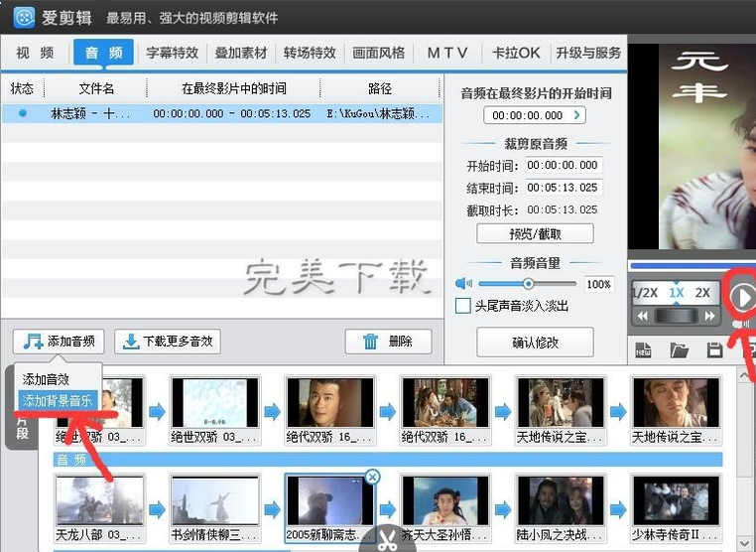Click the play button in the preview
The height and width of the screenshot is (552, 756).
(x=742, y=296)
